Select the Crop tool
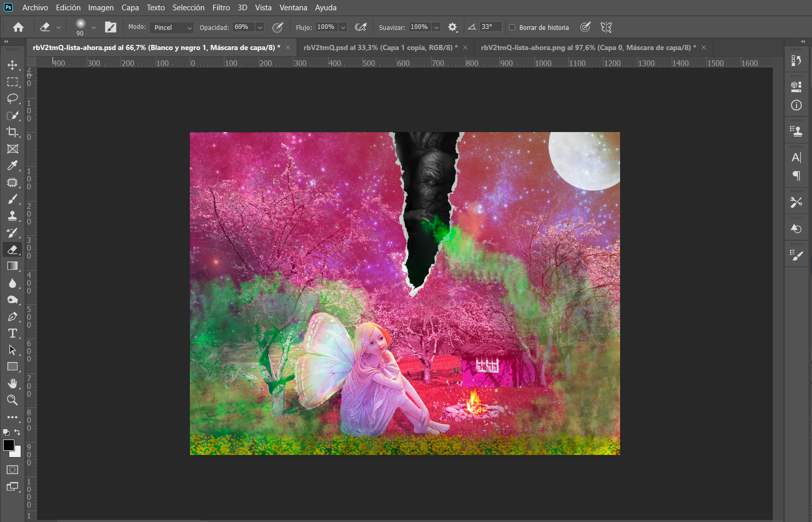This screenshot has width=812, height=522. pyautogui.click(x=12, y=132)
